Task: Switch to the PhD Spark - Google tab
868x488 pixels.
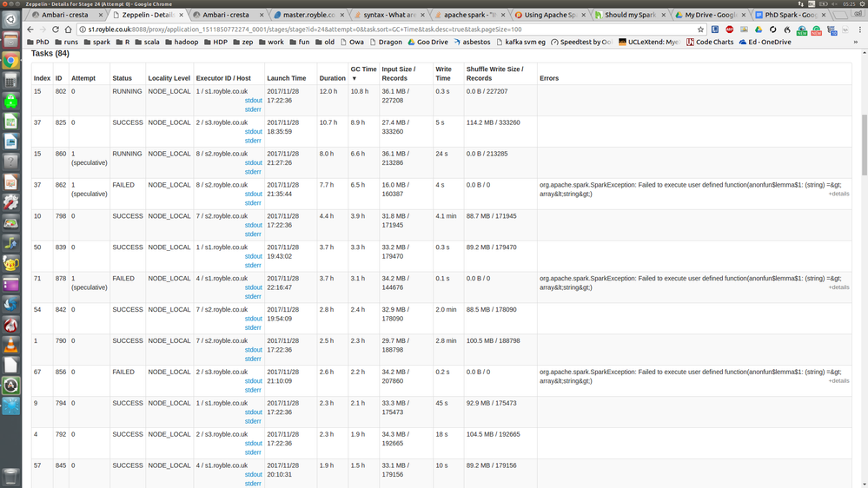Action: pos(790,15)
